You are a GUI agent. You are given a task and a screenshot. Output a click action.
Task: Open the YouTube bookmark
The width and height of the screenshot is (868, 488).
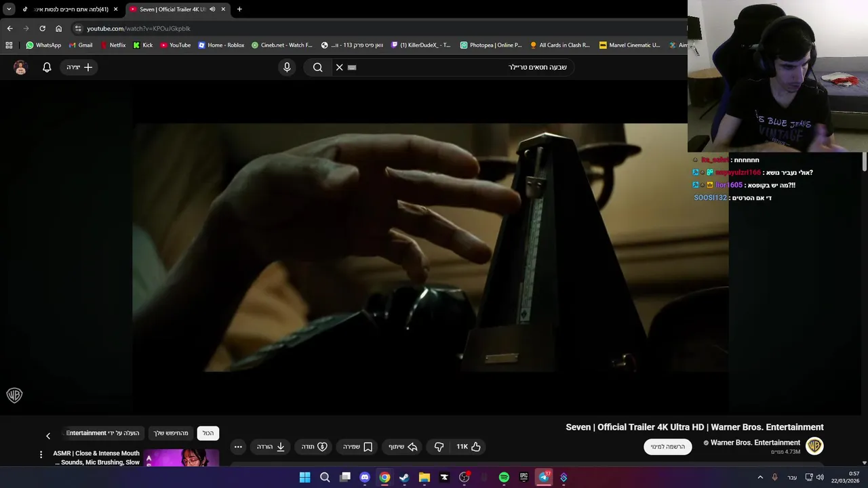click(x=176, y=45)
